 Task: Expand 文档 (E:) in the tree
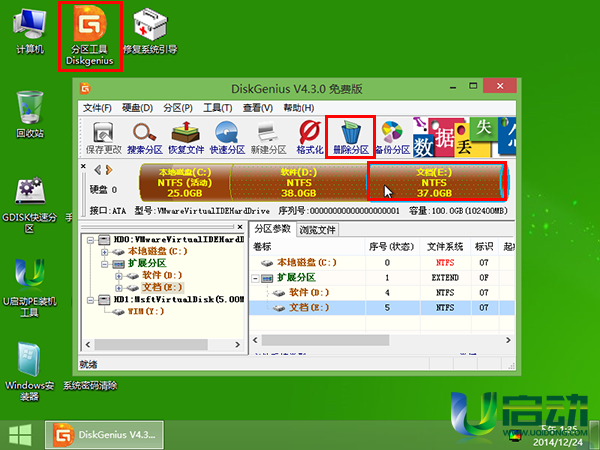(x=119, y=287)
